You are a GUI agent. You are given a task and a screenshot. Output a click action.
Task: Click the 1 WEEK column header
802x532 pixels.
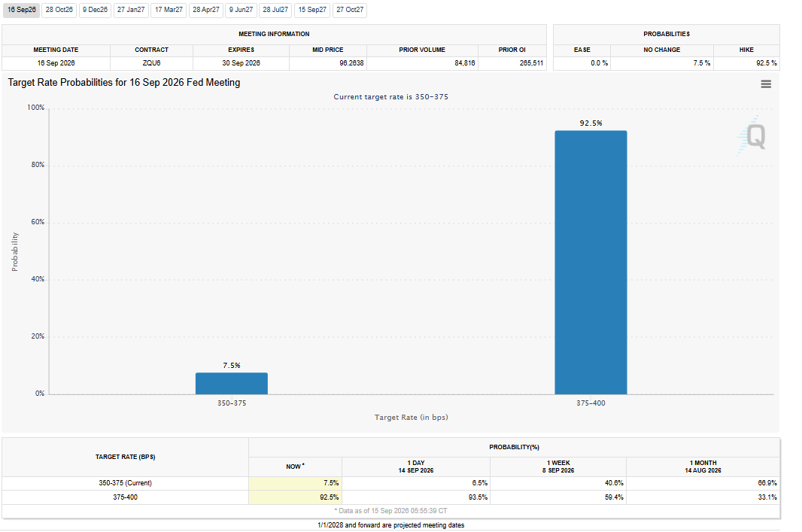click(558, 467)
